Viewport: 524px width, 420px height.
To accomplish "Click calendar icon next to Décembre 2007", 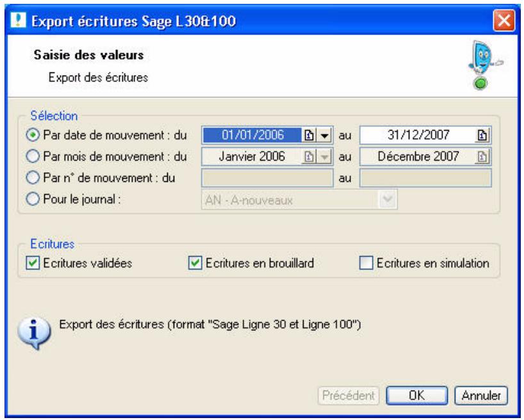I will (x=482, y=157).
